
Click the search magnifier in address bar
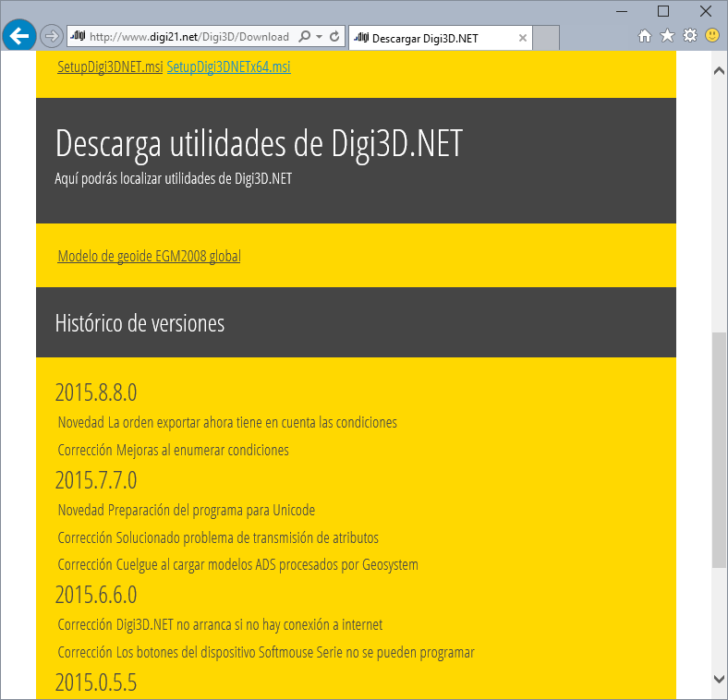point(305,37)
